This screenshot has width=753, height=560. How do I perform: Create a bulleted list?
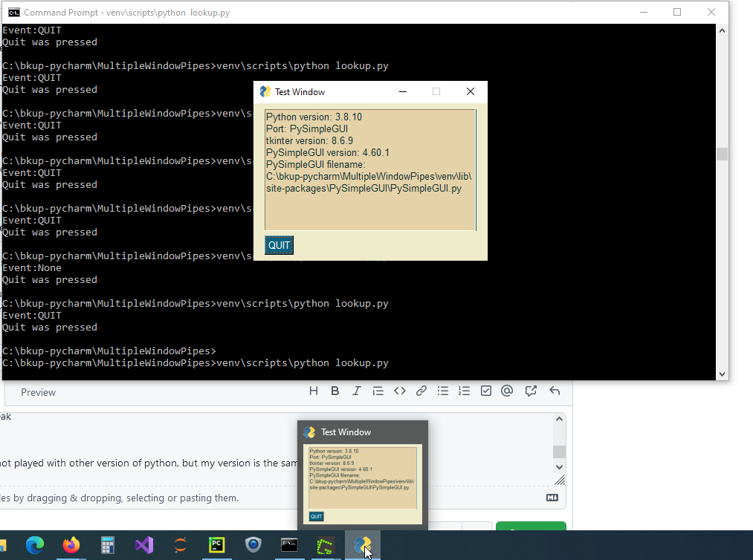[x=442, y=391]
